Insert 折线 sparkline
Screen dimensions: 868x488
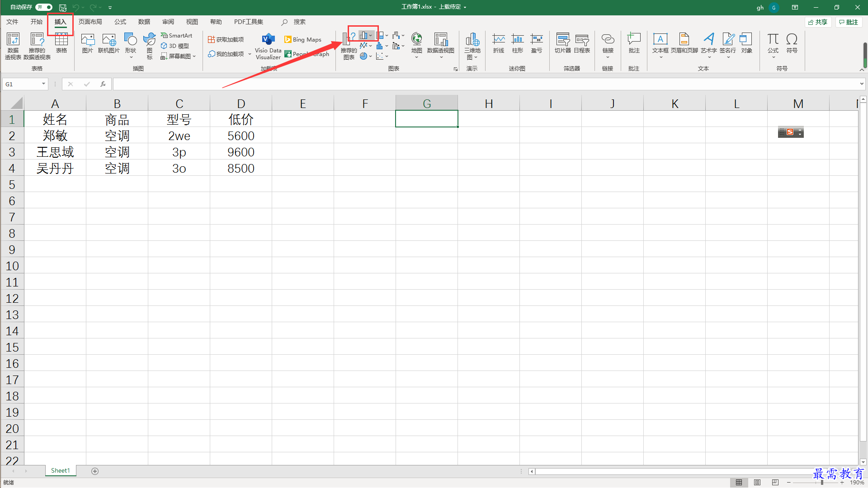tap(499, 43)
